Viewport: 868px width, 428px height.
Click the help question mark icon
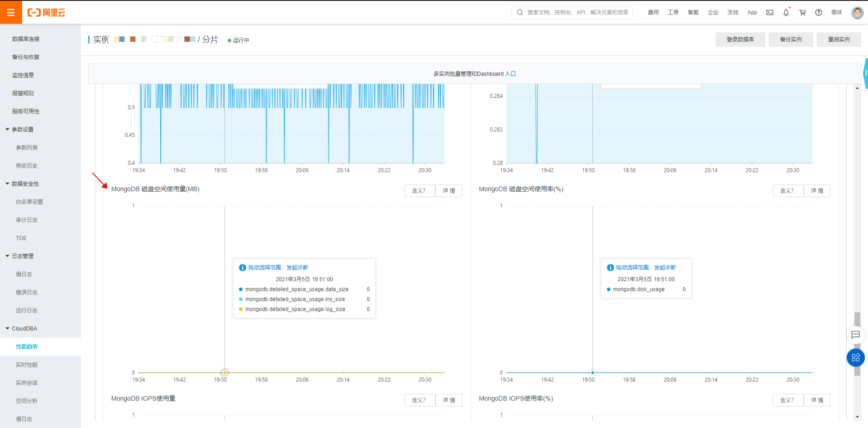819,13
